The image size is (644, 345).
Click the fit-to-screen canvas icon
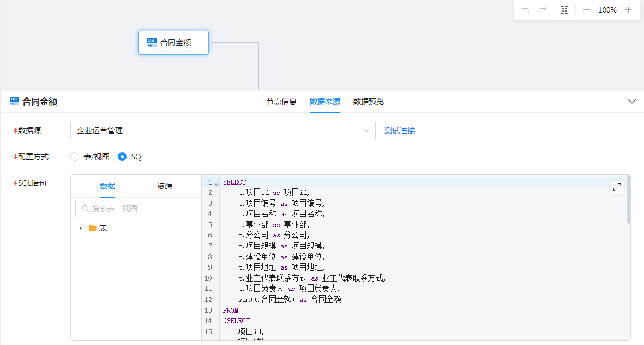(x=564, y=10)
